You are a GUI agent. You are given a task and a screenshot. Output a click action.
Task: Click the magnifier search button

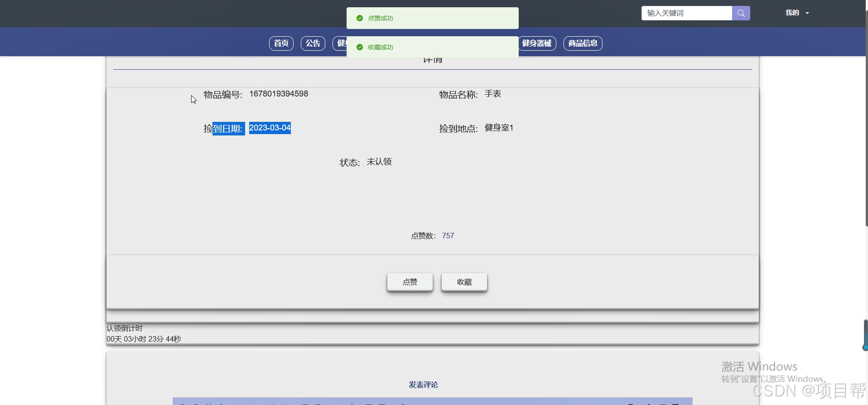pyautogui.click(x=741, y=13)
